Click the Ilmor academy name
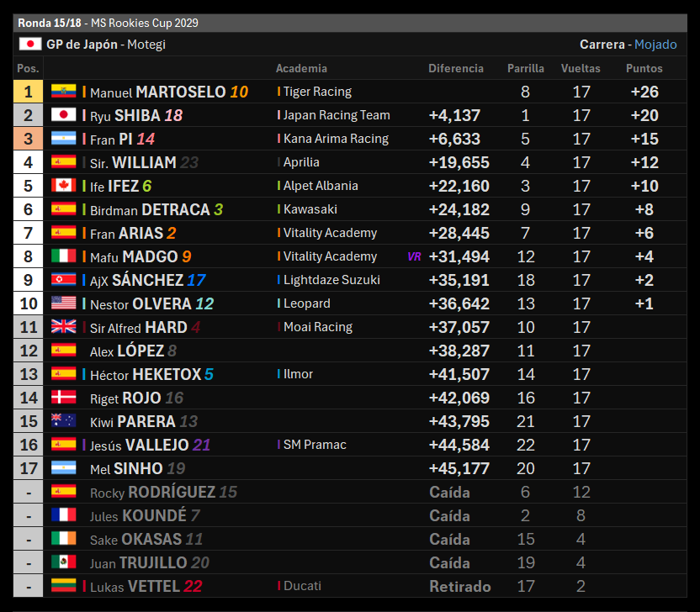Image resolution: width=700 pixels, height=612 pixels. [298, 374]
